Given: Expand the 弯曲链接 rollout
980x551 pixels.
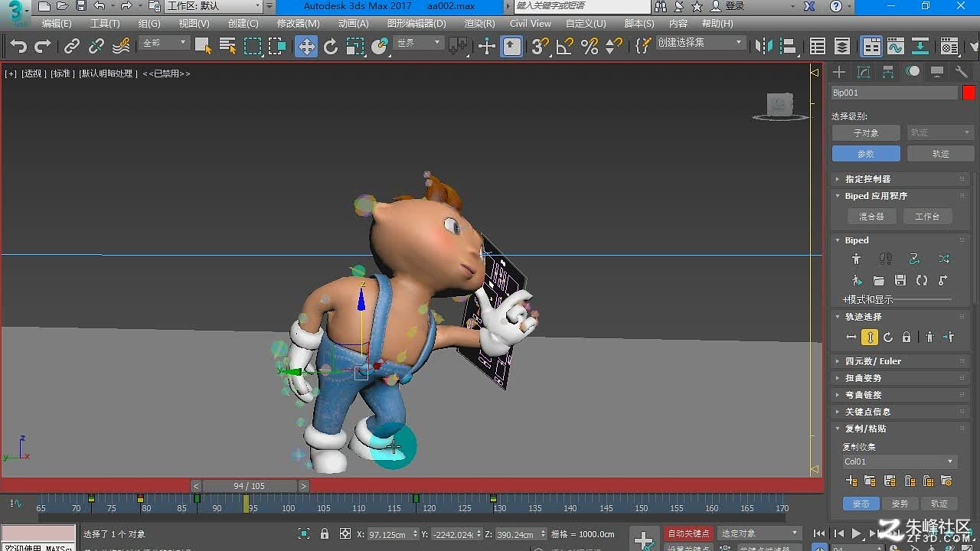Looking at the screenshot, I should tap(900, 395).
